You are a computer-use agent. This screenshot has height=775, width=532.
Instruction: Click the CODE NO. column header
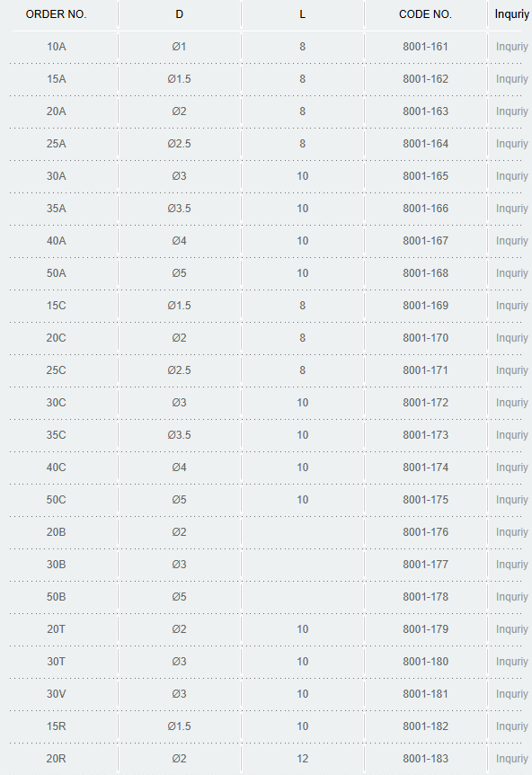pos(425,14)
